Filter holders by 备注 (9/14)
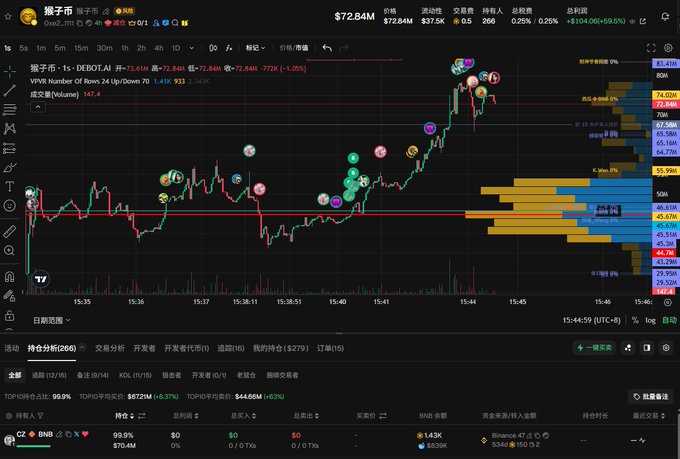This screenshot has width=680, height=459. pyautogui.click(x=93, y=375)
